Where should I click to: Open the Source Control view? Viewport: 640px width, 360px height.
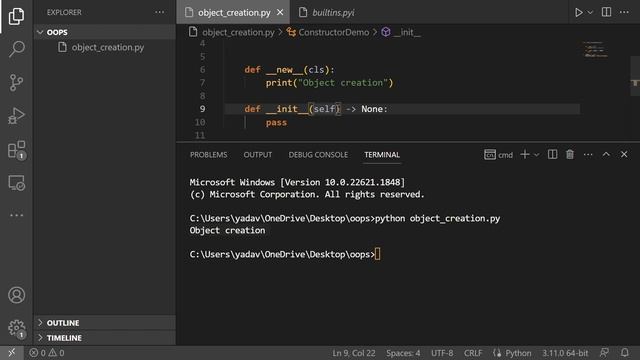click(16, 82)
